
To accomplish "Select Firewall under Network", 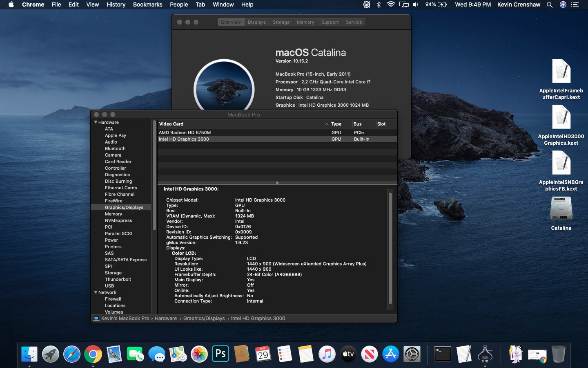I will [x=113, y=299].
